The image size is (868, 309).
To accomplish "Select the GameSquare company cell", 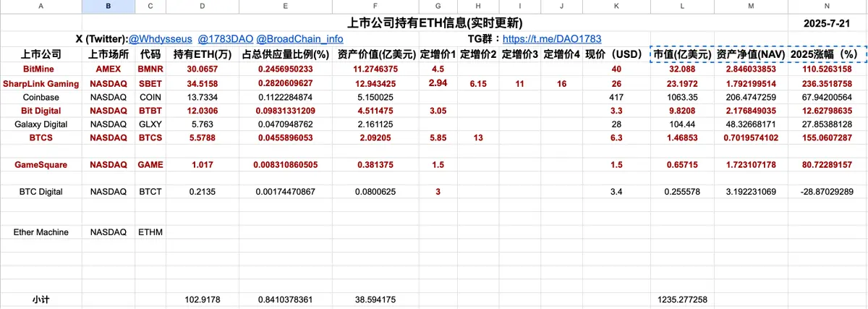I will coord(41,165).
